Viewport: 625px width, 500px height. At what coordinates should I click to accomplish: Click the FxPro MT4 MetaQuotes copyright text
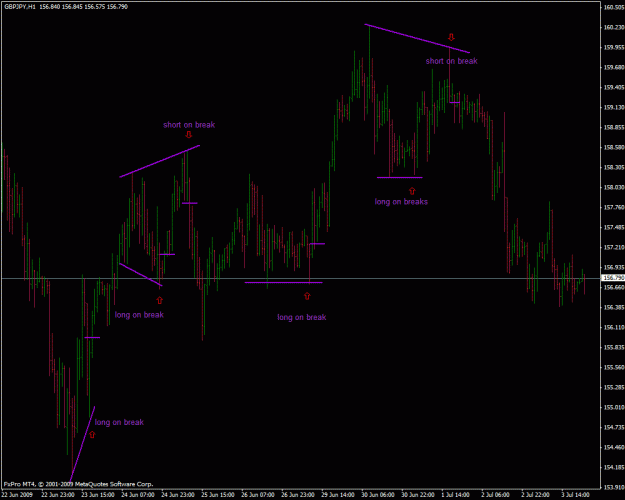pos(78,484)
